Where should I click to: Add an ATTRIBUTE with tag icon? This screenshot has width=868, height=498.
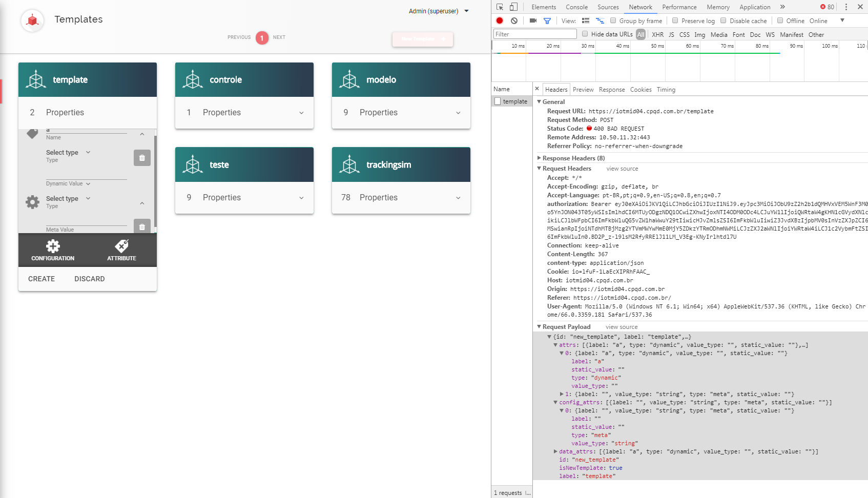tap(121, 250)
